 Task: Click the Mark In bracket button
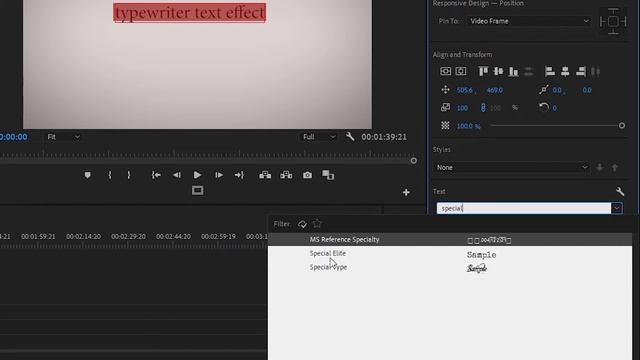click(109, 175)
